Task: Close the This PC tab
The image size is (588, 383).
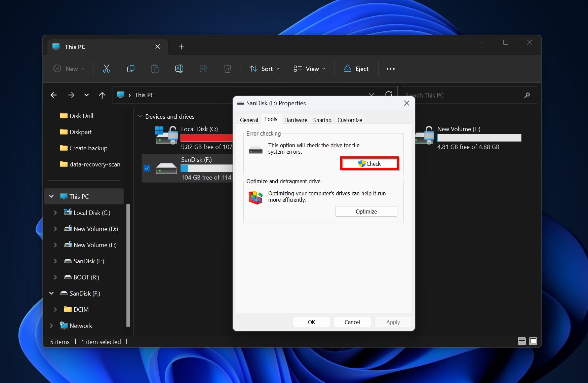Action: tap(158, 47)
